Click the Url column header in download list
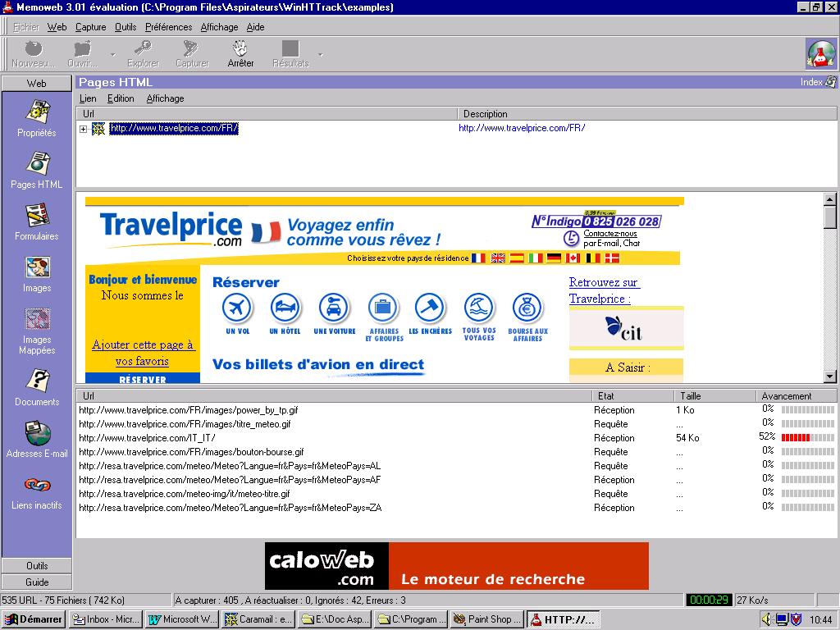This screenshot has height=630, width=840. coord(334,396)
